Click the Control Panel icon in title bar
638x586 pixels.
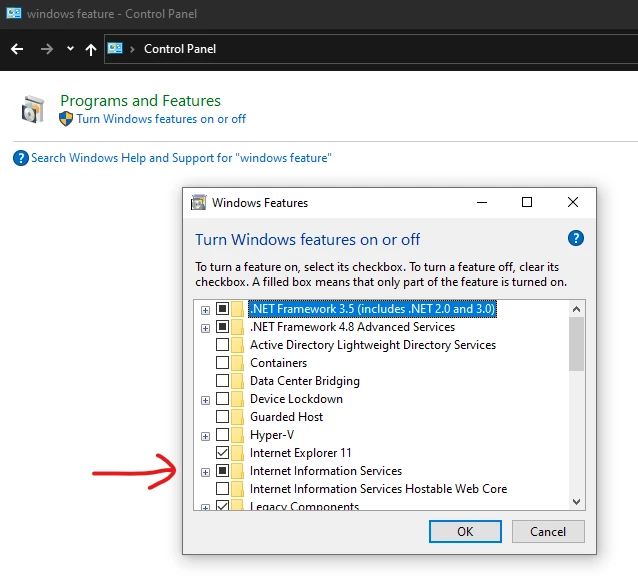coord(14,13)
